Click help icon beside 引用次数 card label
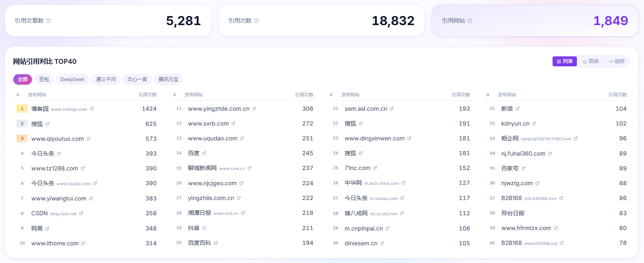This screenshot has height=263, width=644. pos(257,21)
